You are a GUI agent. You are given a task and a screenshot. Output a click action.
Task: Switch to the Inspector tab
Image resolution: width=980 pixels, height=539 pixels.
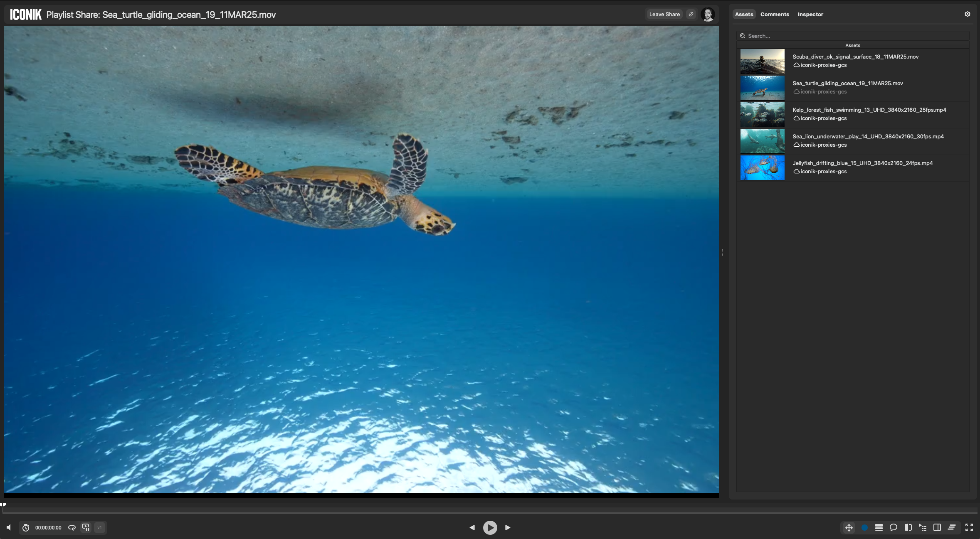pos(810,14)
